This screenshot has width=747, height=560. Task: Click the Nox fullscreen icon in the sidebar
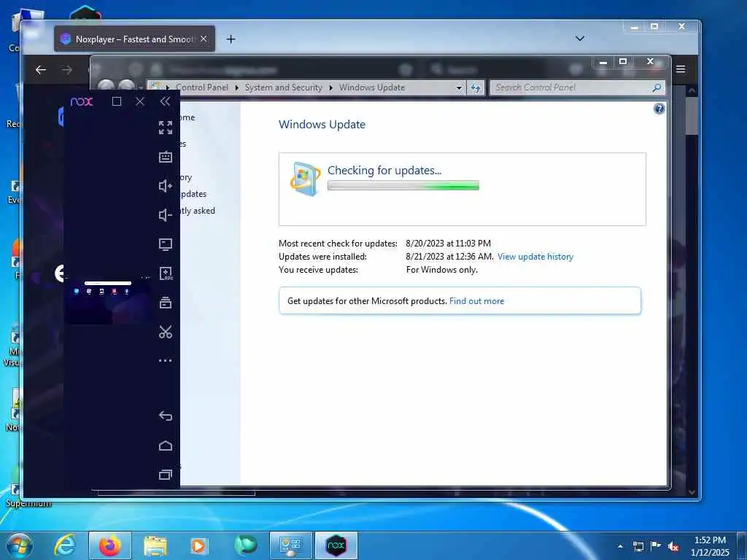click(166, 128)
